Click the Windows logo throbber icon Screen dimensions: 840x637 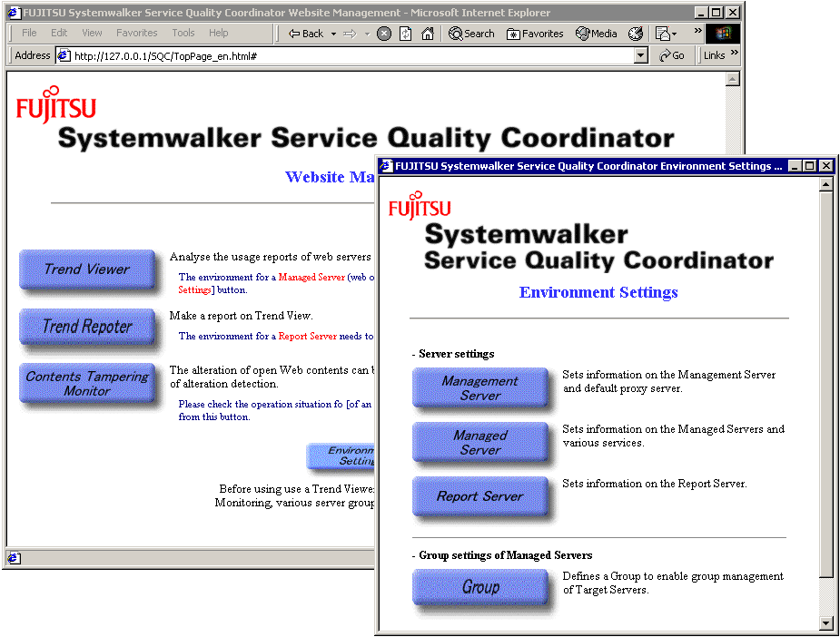coord(723,34)
